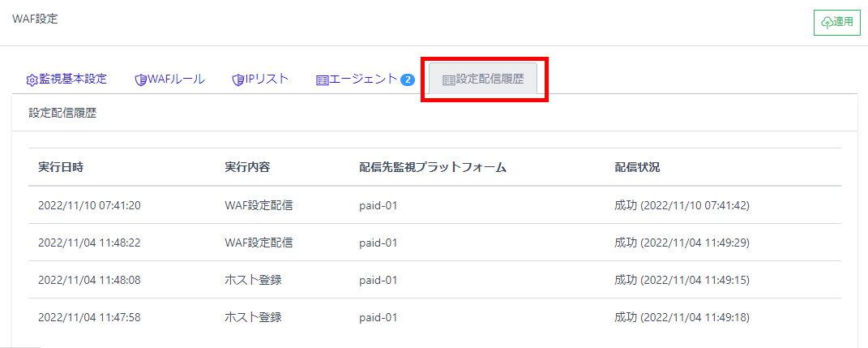Click the 配信先監視プラットフォーム column header
The width and height of the screenshot is (868, 348).
(433, 167)
